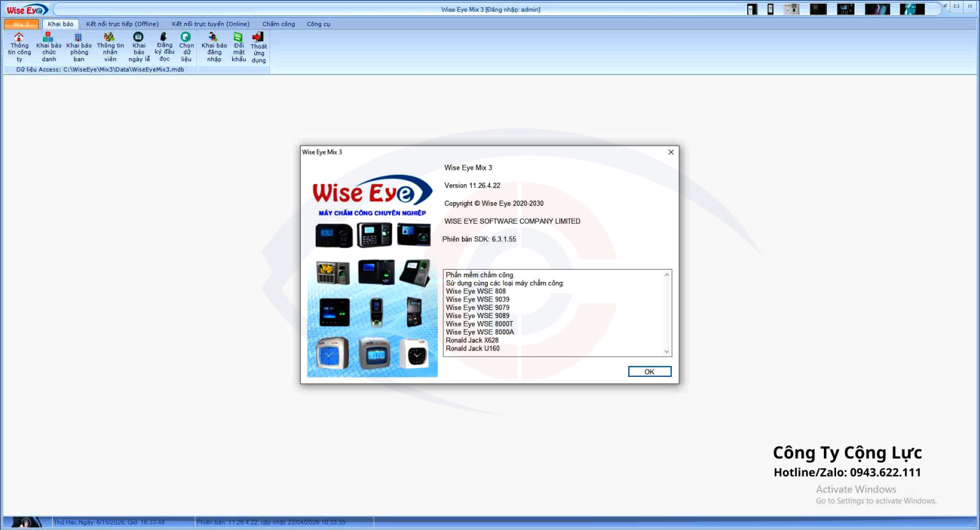Switch to Chấm công tab
The width and height of the screenshot is (980, 530).
(279, 24)
